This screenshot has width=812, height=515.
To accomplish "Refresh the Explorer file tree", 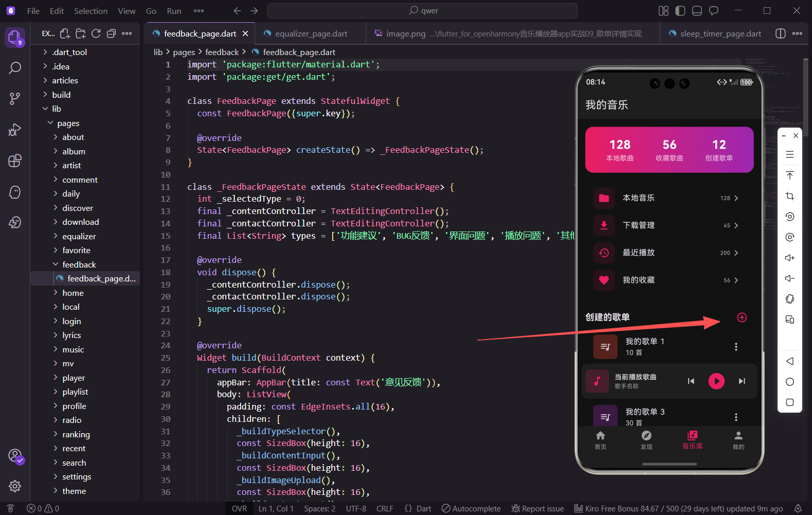I will coord(96,33).
